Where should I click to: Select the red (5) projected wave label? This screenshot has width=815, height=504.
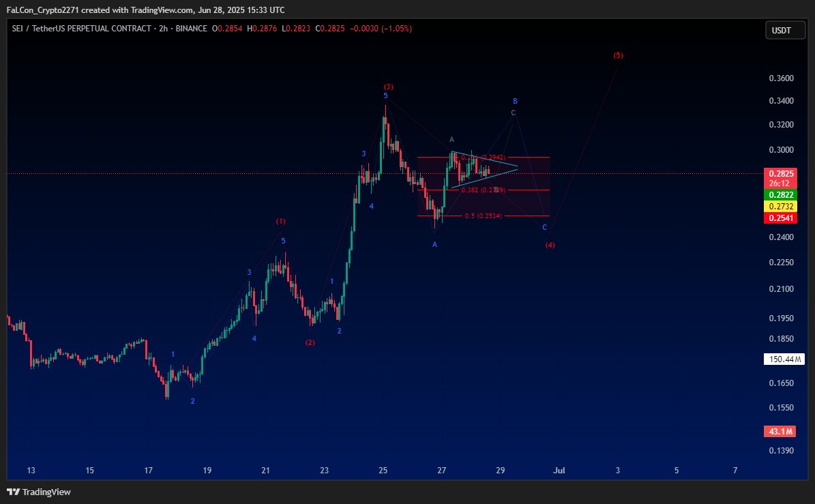pos(618,55)
